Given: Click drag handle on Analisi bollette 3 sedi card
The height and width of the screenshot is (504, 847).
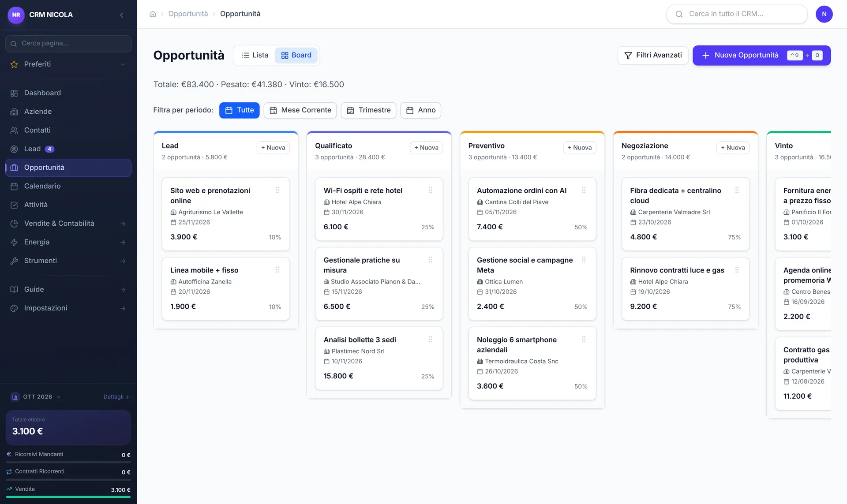Looking at the screenshot, I should pyautogui.click(x=431, y=339).
